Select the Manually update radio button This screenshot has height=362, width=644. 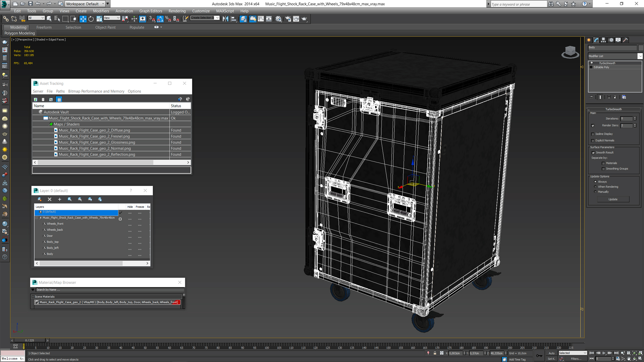click(595, 192)
